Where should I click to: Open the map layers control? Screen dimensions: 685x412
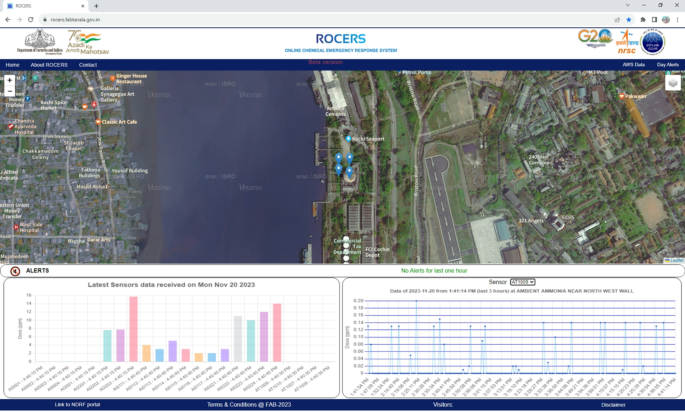point(672,83)
